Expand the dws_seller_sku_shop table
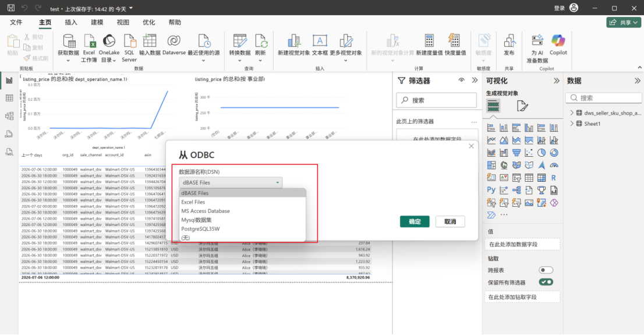This screenshot has width=644, height=335. (572, 112)
